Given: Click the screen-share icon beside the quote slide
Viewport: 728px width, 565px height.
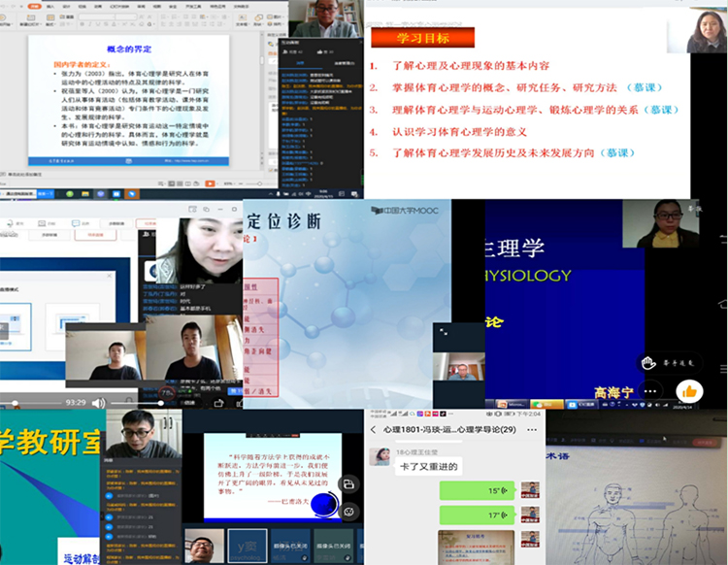Looking at the screenshot, I should [x=348, y=482].
